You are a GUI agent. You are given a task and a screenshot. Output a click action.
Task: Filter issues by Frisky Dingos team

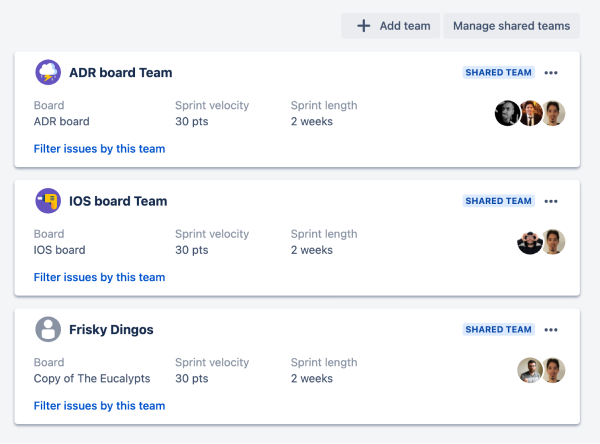[x=99, y=406]
